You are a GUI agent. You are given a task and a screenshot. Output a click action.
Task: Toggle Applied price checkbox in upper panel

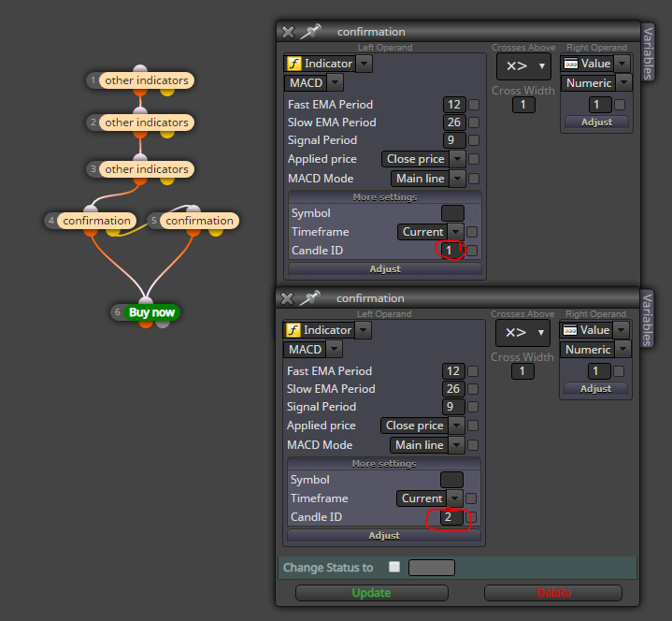pos(474,159)
